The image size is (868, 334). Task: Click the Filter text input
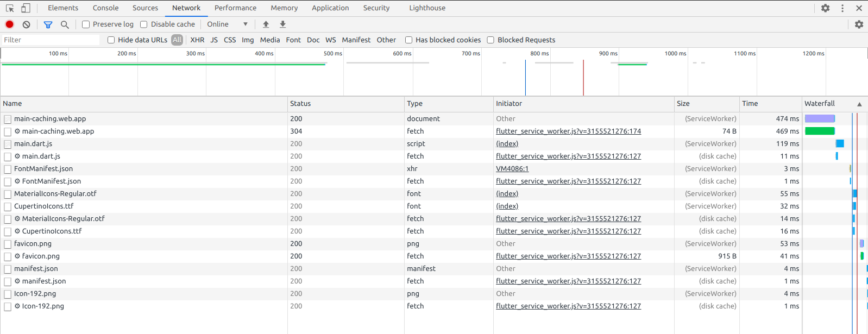point(51,40)
